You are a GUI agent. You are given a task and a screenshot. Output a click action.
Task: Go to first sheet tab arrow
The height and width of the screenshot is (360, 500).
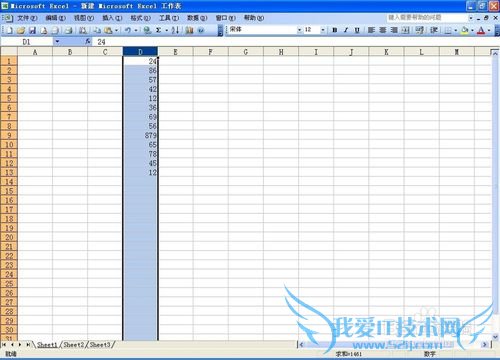[4, 344]
